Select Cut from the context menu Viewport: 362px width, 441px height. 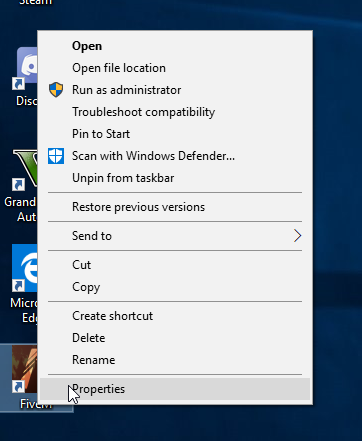tap(175, 265)
